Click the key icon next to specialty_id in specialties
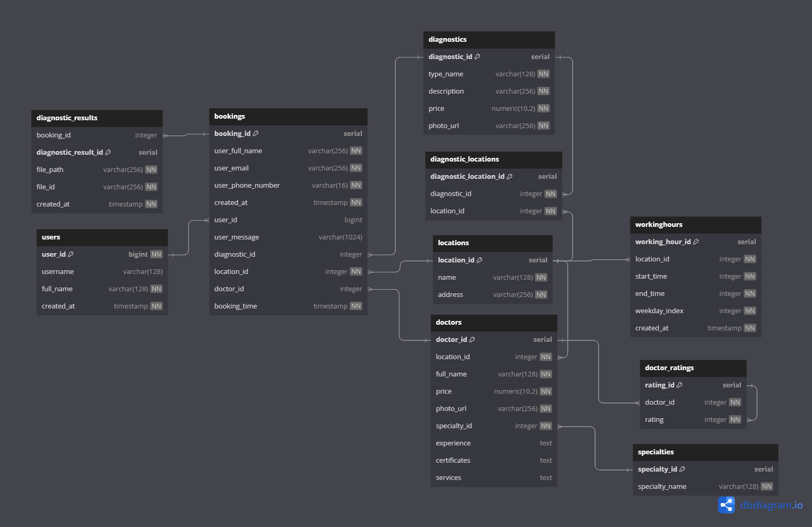The height and width of the screenshot is (527, 812). pos(682,469)
